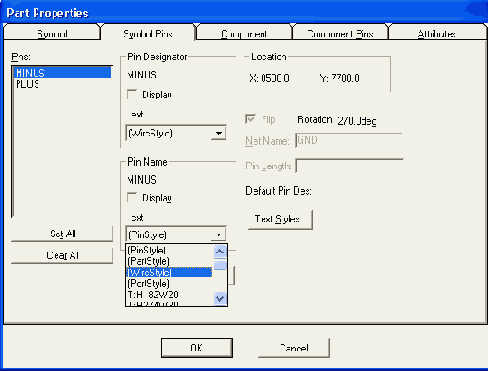This screenshot has height=371, width=488.
Task: Toggle the Flip checkbox
Action: 250,119
